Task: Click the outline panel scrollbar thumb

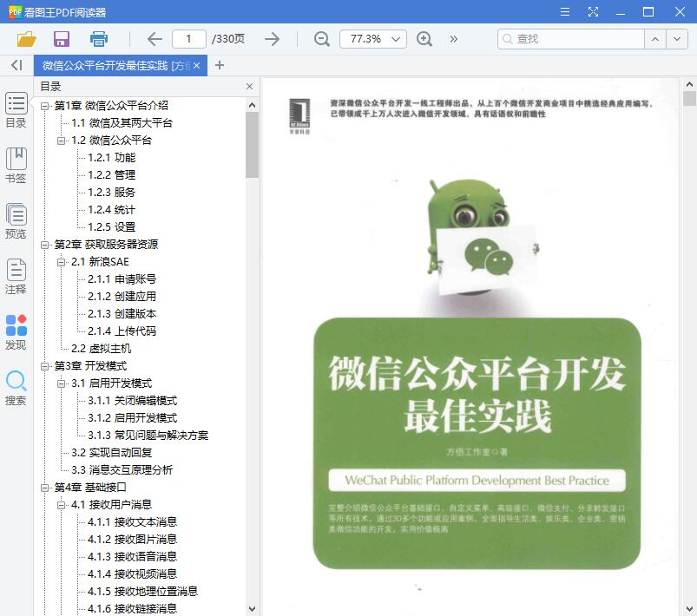Action: (x=252, y=145)
